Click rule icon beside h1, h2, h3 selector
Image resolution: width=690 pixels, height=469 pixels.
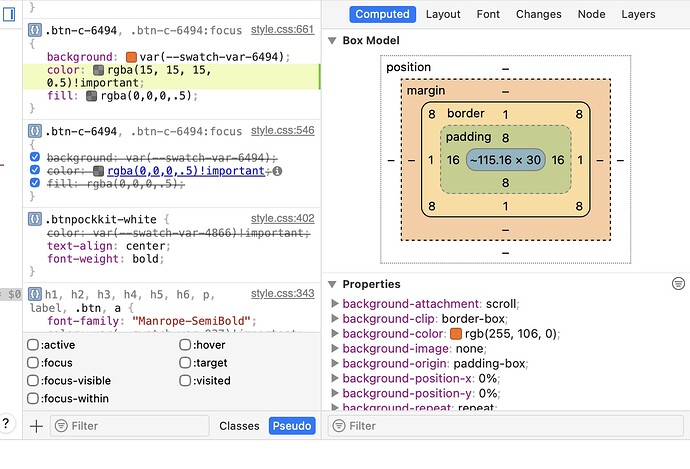pyautogui.click(x=35, y=293)
